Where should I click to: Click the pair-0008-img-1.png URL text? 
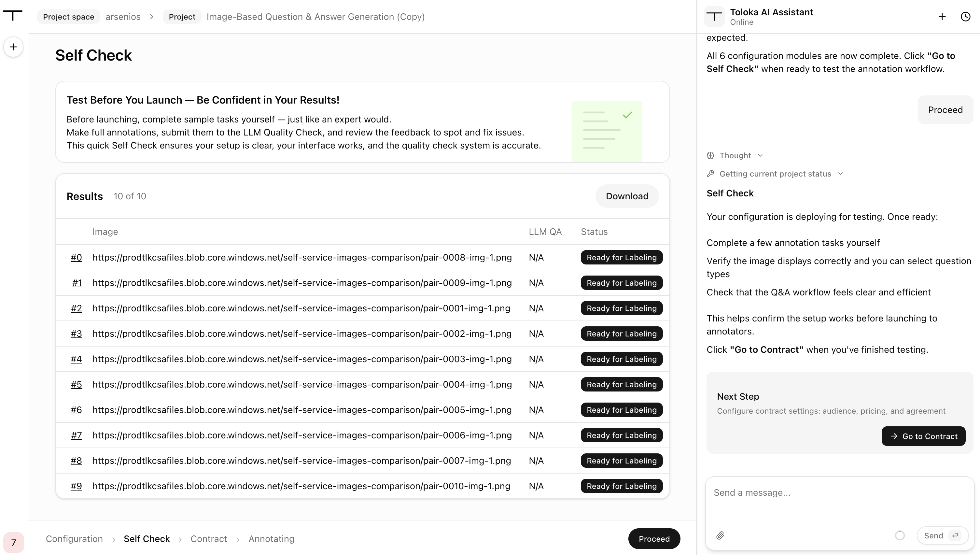[x=302, y=258]
